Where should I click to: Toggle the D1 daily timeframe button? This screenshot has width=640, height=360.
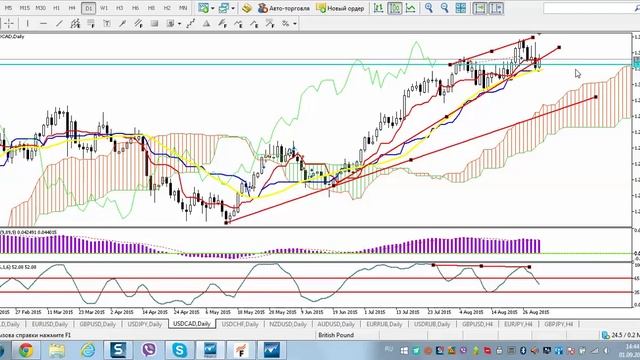coord(89,8)
